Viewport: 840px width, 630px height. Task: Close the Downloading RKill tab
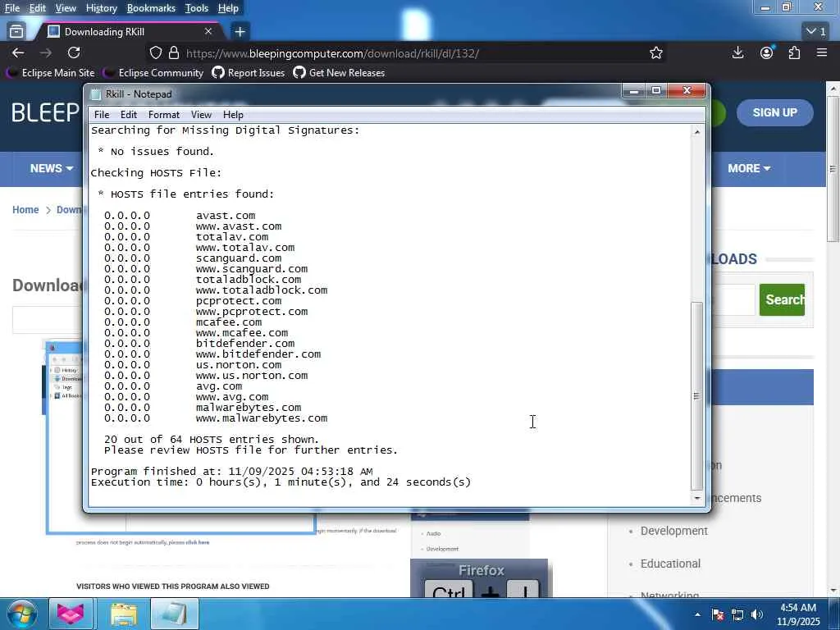(x=208, y=32)
